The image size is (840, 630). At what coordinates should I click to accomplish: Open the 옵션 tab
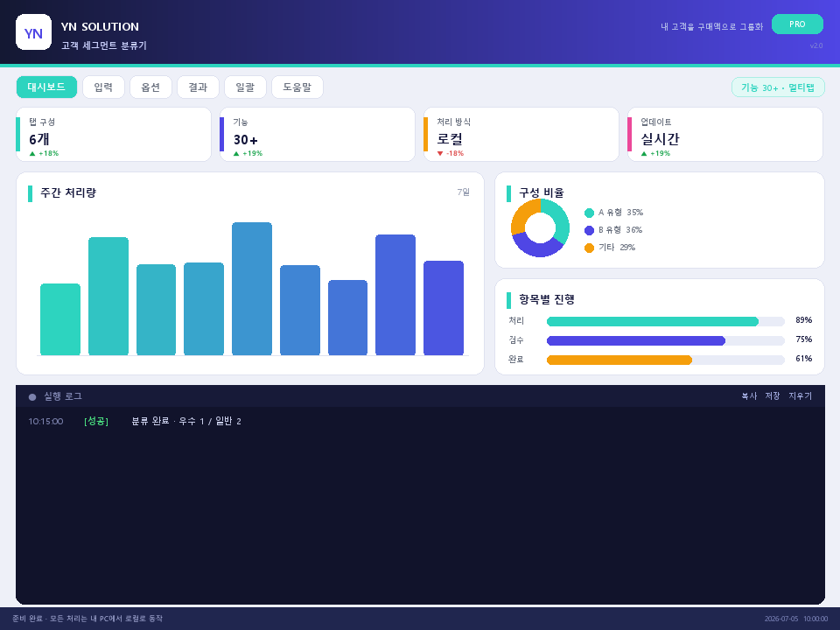[150, 87]
